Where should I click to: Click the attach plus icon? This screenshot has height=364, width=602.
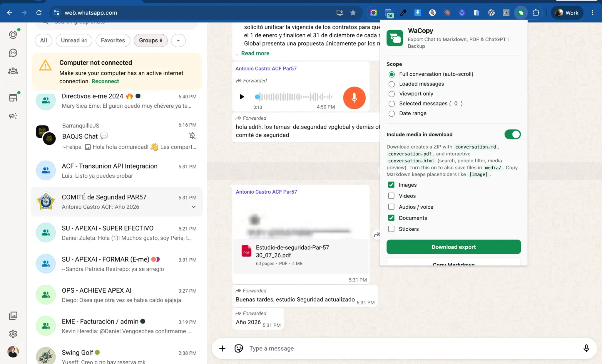tap(223, 348)
